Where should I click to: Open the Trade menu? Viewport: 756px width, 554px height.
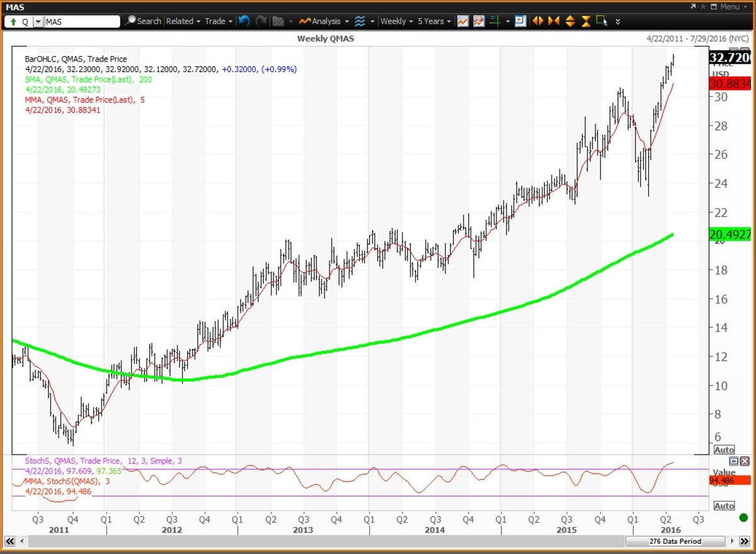coord(218,21)
